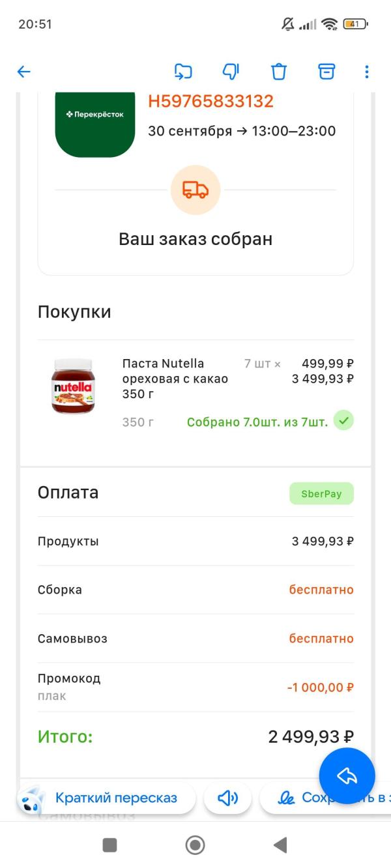This screenshot has height=868, width=391.
Task: Tap the speaker read-aloud button
Action: pyautogui.click(x=227, y=798)
